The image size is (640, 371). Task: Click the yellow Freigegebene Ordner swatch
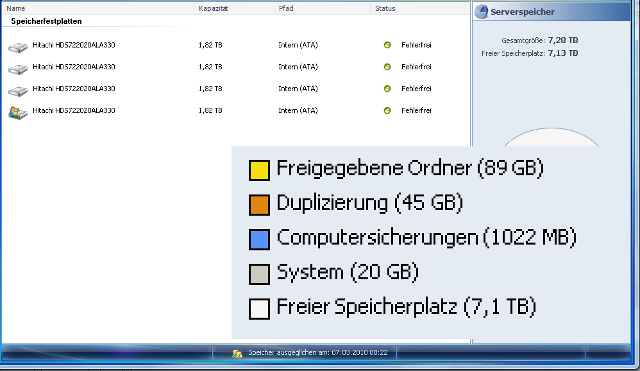[x=259, y=170]
